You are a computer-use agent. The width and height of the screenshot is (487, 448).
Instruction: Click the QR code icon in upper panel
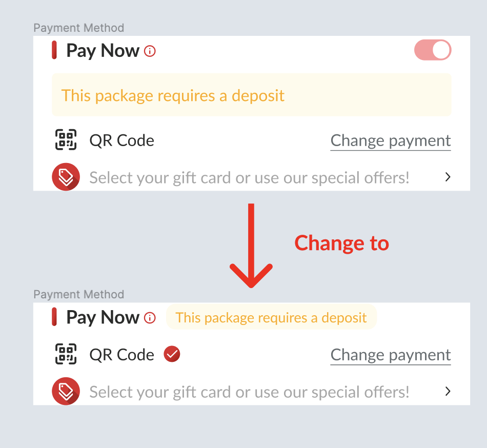pyautogui.click(x=66, y=140)
